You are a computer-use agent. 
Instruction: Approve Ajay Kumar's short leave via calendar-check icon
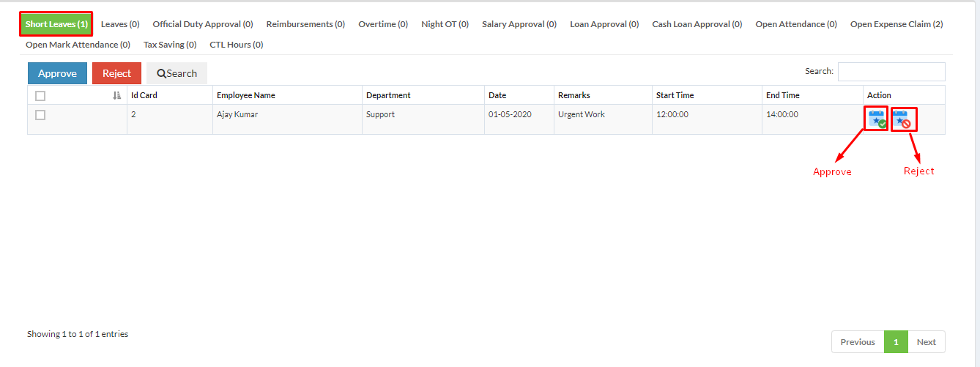tap(877, 119)
